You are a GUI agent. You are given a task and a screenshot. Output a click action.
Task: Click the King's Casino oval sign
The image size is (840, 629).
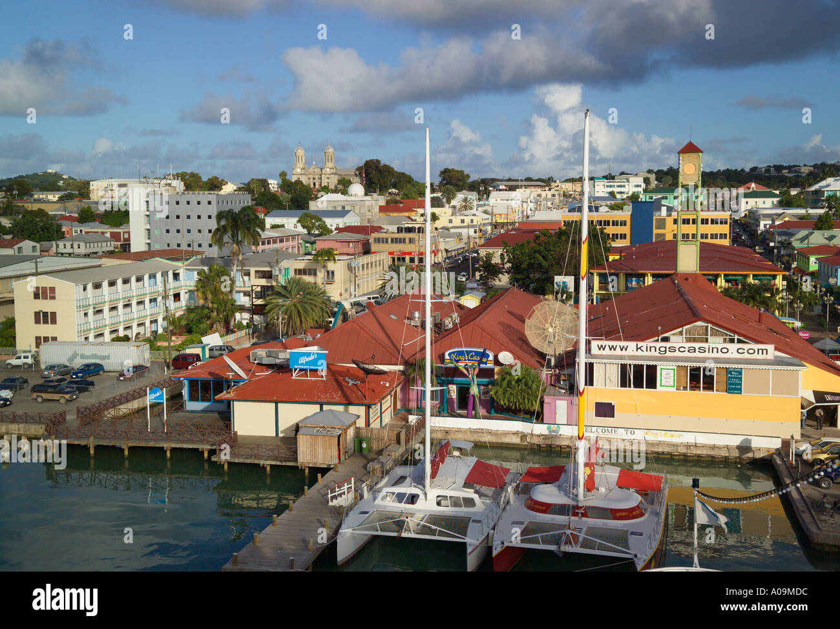pyautogui.click(x=468, y=357)
